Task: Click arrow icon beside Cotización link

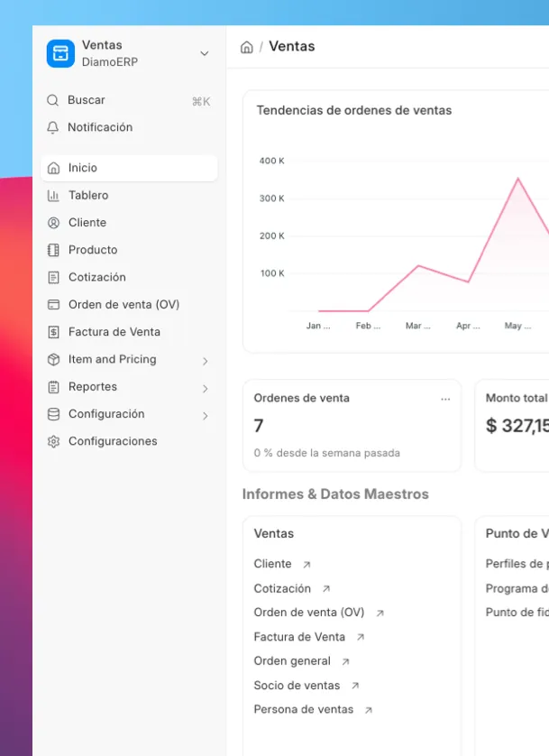Action: 326,589
